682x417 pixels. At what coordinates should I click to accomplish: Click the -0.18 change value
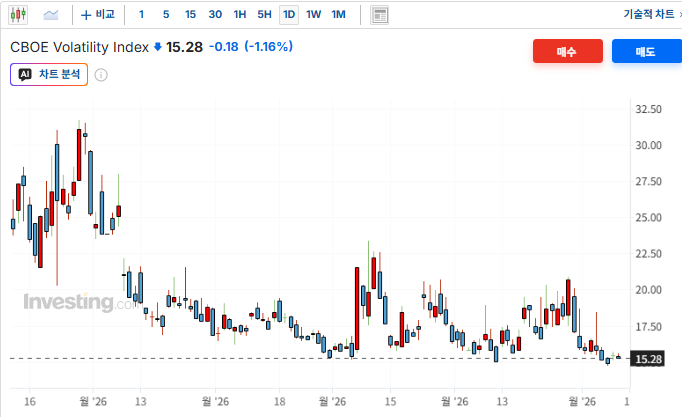pos(224,47)
